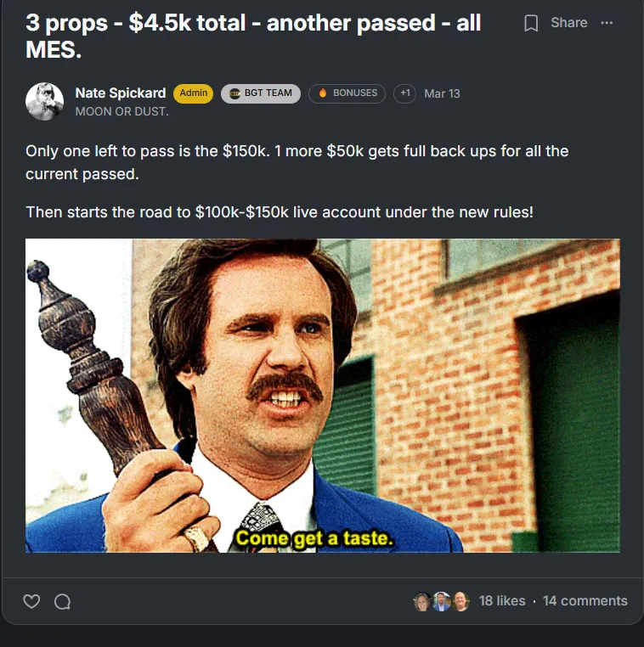
Task: Open the 14 comments link
Action: (585, 601)
